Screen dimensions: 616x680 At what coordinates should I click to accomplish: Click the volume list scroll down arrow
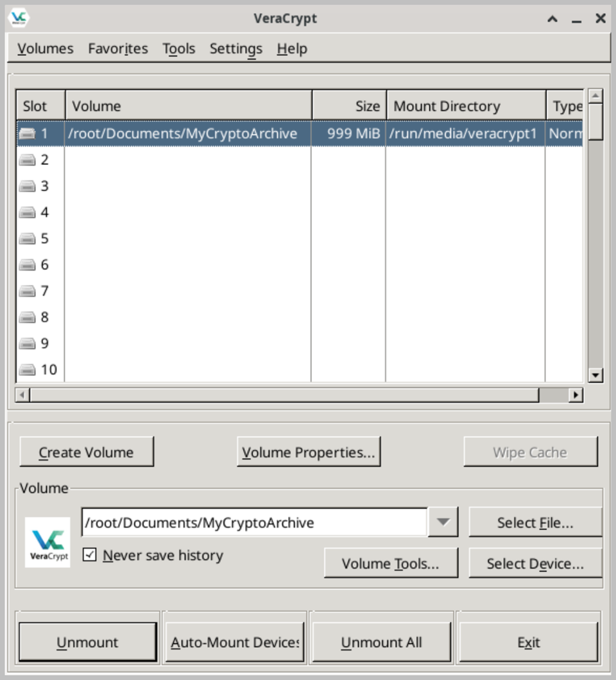click(x=595, y=375)
